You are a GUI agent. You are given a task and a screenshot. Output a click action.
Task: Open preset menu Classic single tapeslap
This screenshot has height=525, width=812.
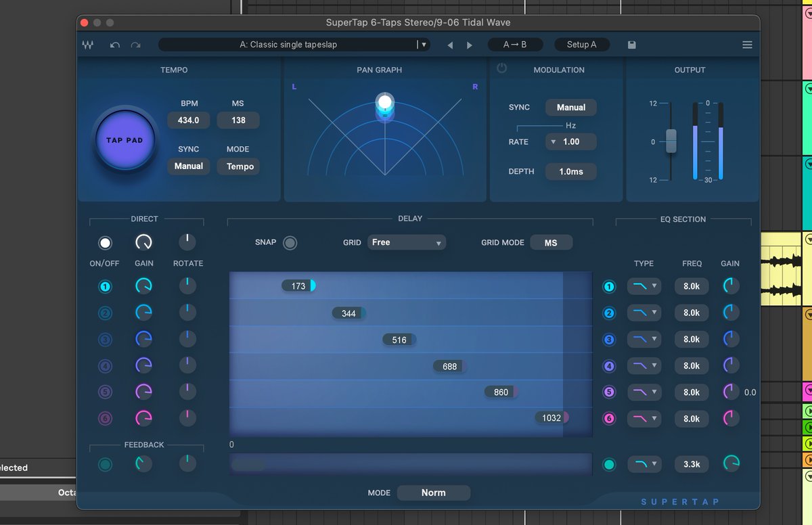(x=294, y=45)
